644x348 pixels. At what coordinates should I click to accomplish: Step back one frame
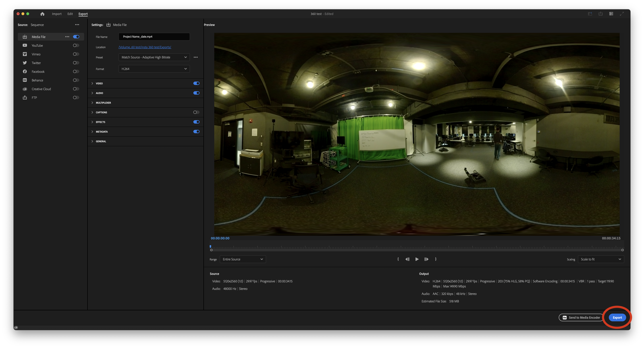point(407,259)
